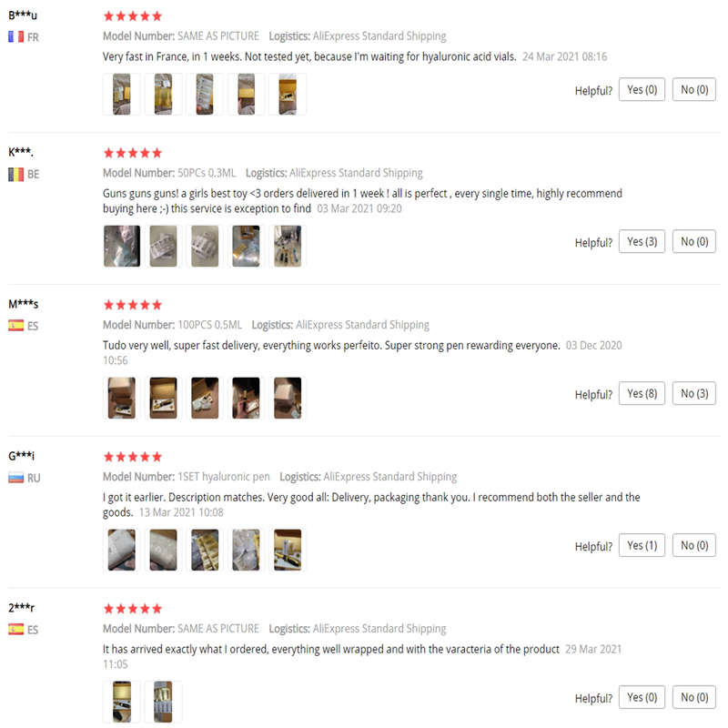View the third photo in M***s's review
The height and width of the screenshot is (728, 728).
205,399
